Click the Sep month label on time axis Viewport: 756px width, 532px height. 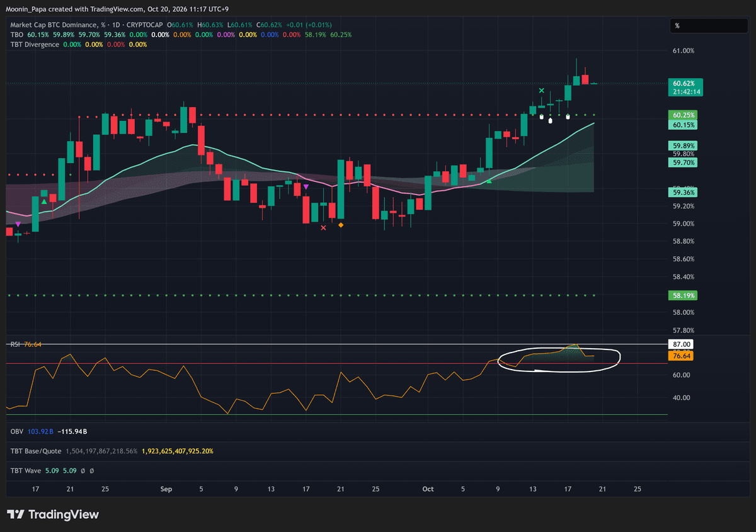(166, 489)
